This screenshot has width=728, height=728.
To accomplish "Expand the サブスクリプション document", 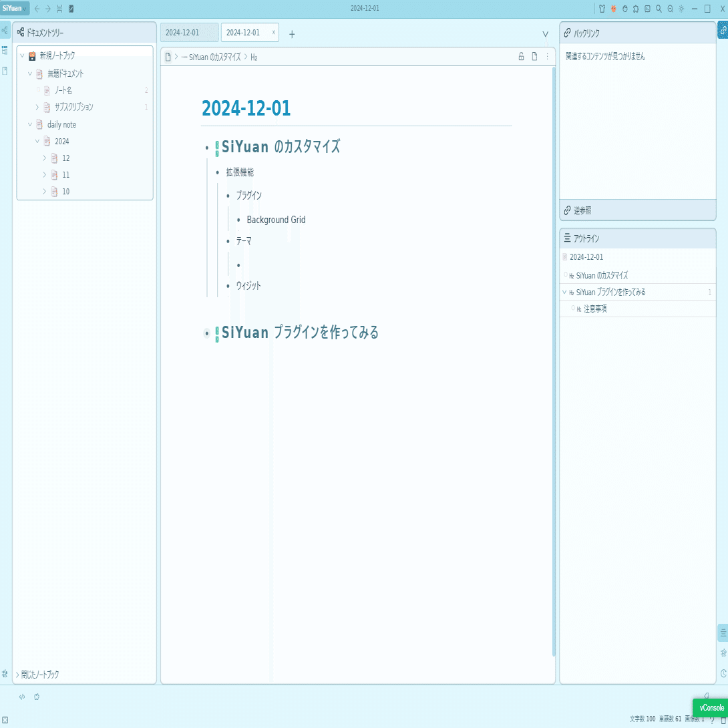I will point(37,108).
